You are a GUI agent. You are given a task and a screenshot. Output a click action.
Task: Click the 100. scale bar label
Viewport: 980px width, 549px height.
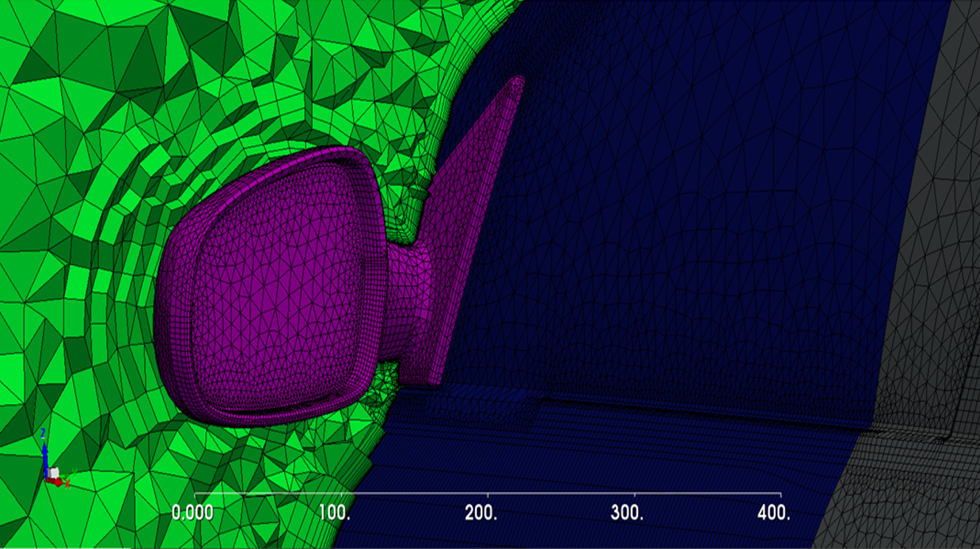pos(335,513)
